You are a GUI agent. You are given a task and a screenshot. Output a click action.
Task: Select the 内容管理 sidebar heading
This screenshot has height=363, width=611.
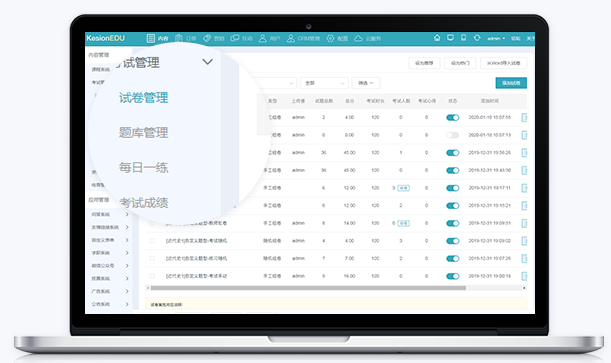pos(99,55)
